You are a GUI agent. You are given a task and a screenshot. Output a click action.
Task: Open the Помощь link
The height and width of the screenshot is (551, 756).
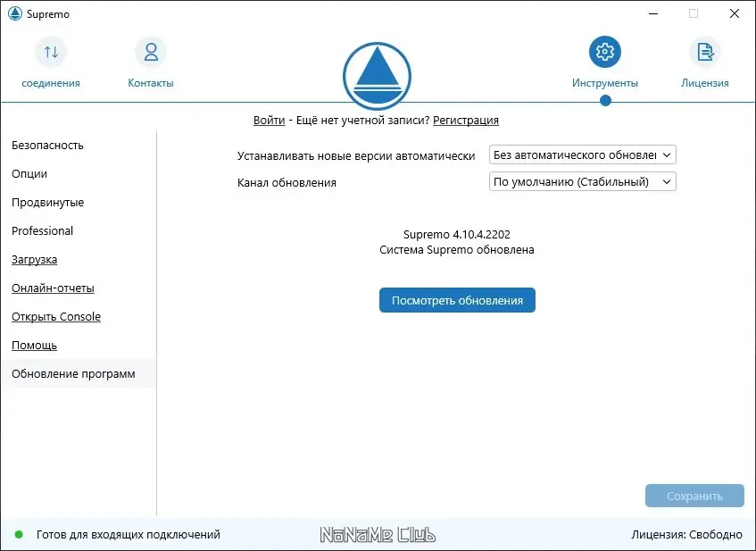click(x=34, y=346)
